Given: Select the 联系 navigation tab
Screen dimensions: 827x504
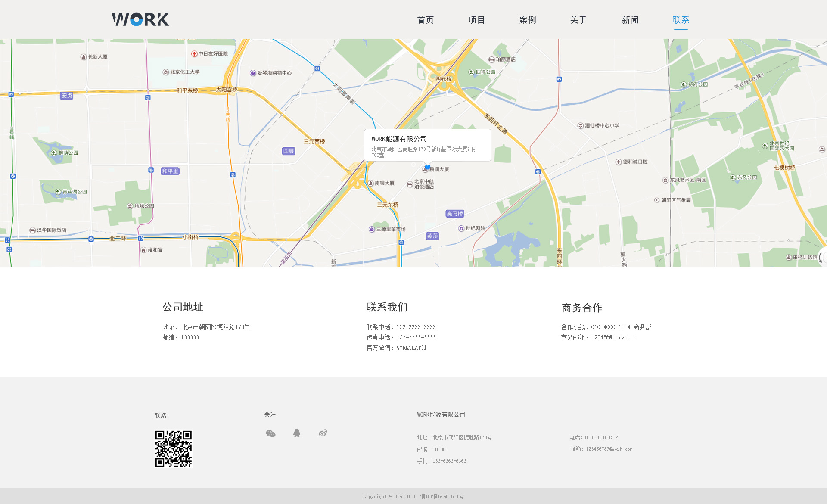Looking at the screenshot, I should [x=681, y=20].
